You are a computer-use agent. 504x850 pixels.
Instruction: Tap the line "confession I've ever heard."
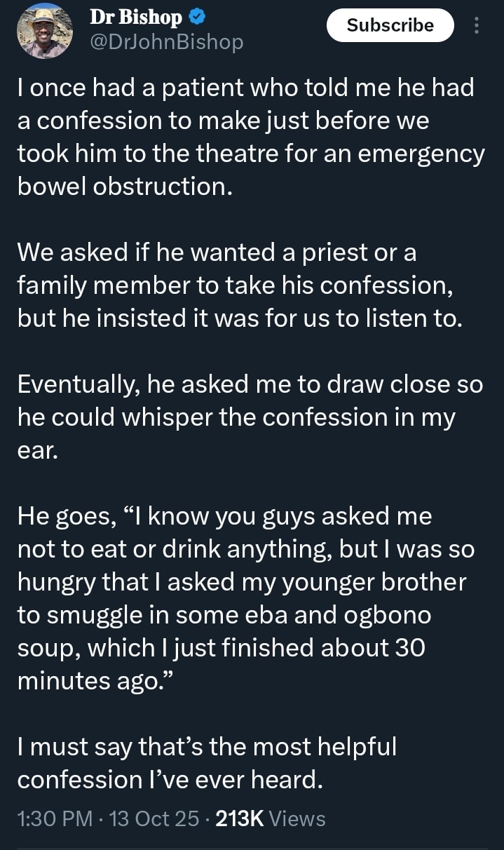(x=170, y=780)
